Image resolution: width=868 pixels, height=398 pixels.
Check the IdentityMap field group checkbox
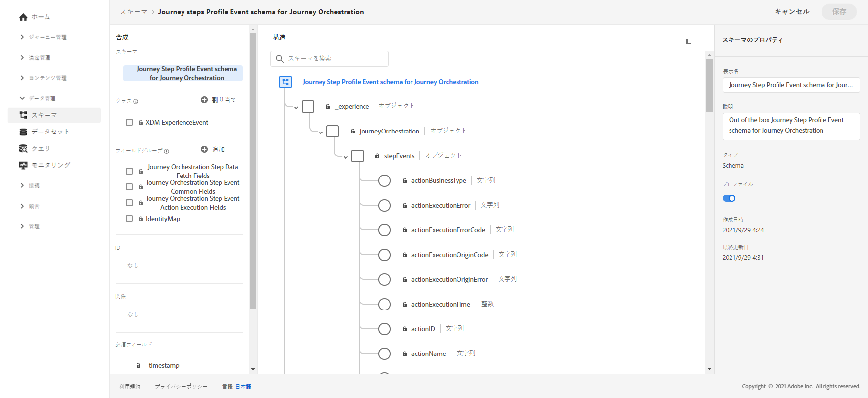pos(129,219)
